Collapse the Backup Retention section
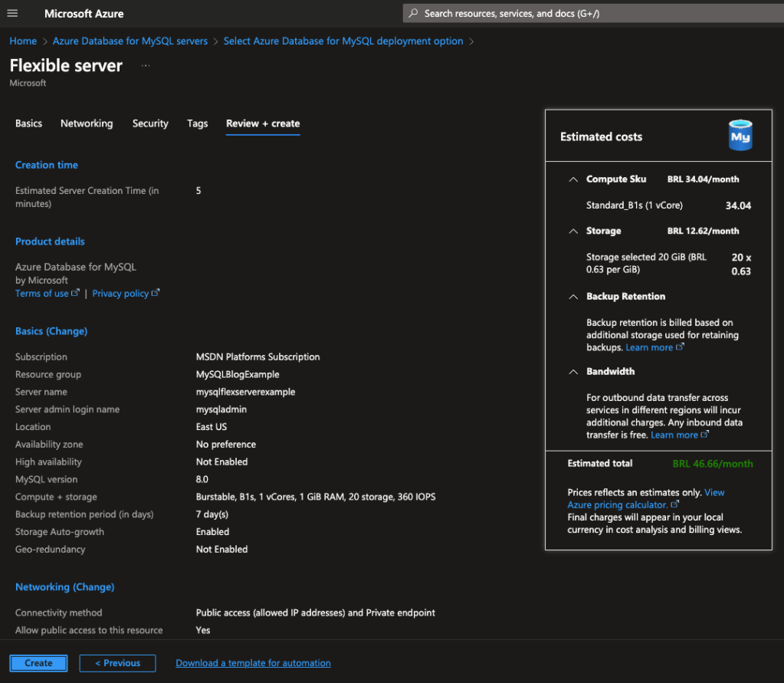Viewport: 784px width, 683px height. [x=572, y=297]
